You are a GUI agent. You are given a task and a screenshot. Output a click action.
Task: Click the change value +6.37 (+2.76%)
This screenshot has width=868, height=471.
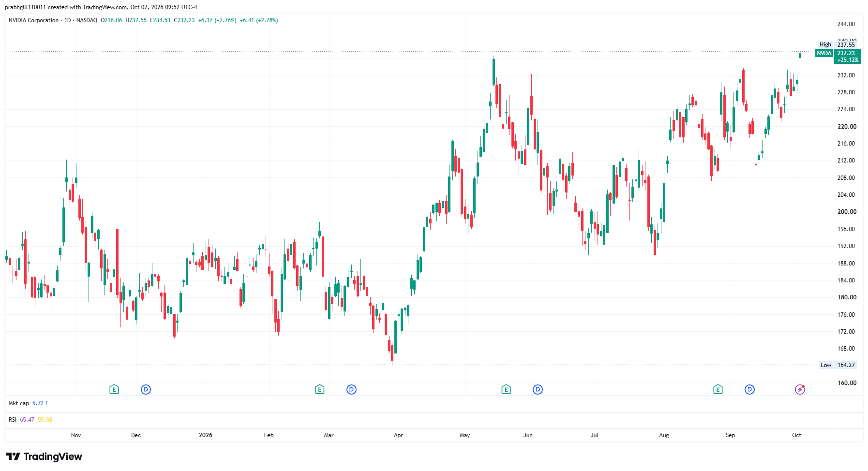pyautogui.click(x=217, y=20)
